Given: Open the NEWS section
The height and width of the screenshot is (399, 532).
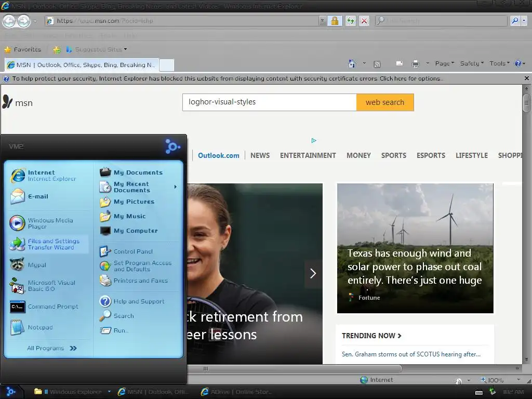Looking at the screenshot, I should (x=260, y=155).
